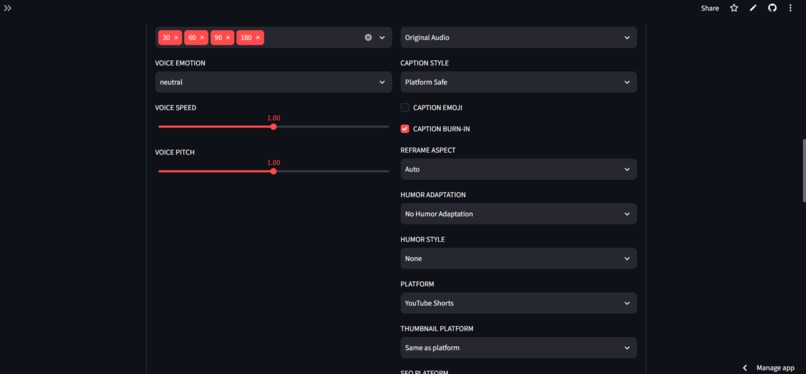Click the 180 duration tag text
806x374 pixels.
[246, 38]
